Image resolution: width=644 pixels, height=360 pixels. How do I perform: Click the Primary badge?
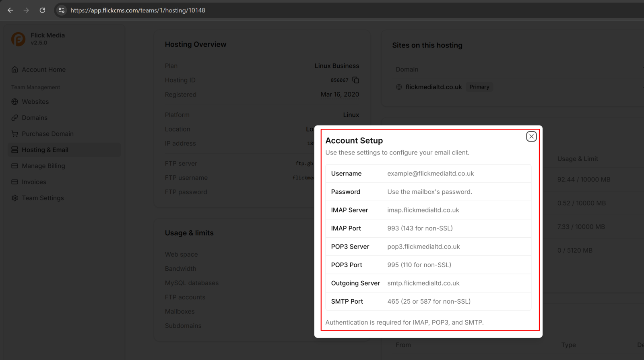point(479,87)
